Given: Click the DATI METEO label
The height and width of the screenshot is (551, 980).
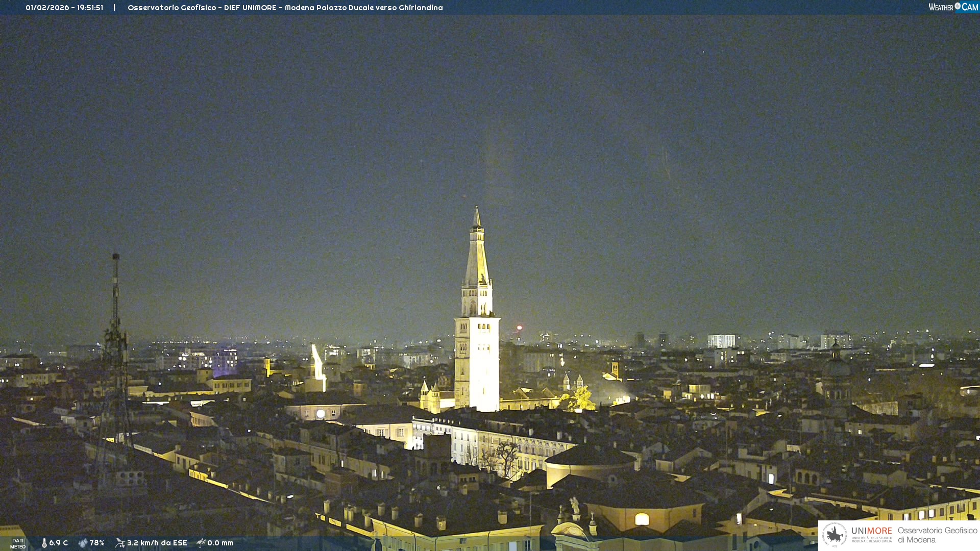Looking at the screenshot, I should point(18,543).
